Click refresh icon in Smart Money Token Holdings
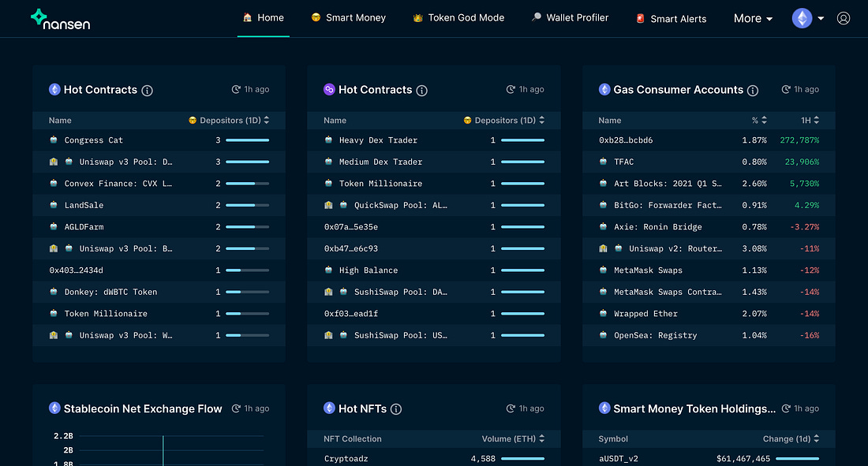868x466 pixels. [x=785, y=408]
